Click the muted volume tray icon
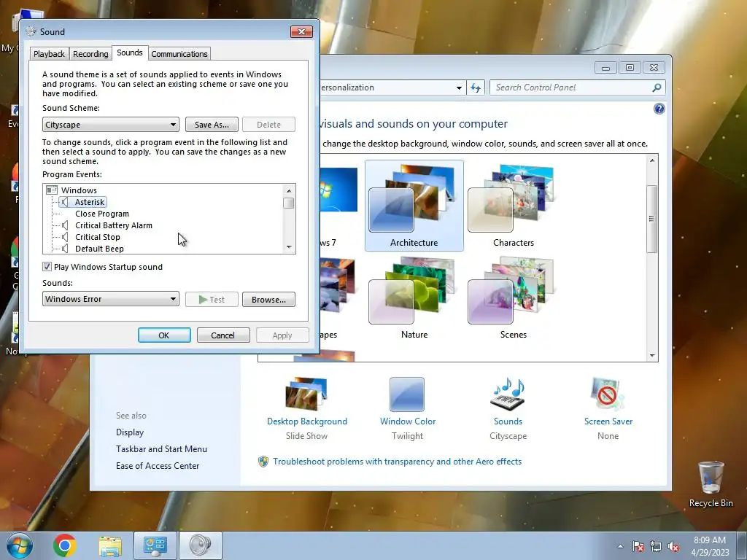 pos(673,546)
